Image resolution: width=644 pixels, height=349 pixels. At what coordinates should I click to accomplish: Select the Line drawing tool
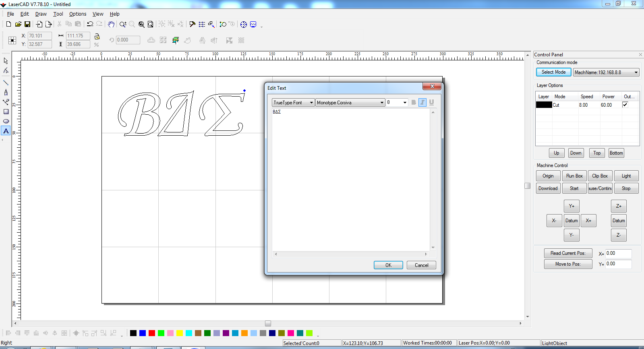pyautogui.click(x=6, y=82)
